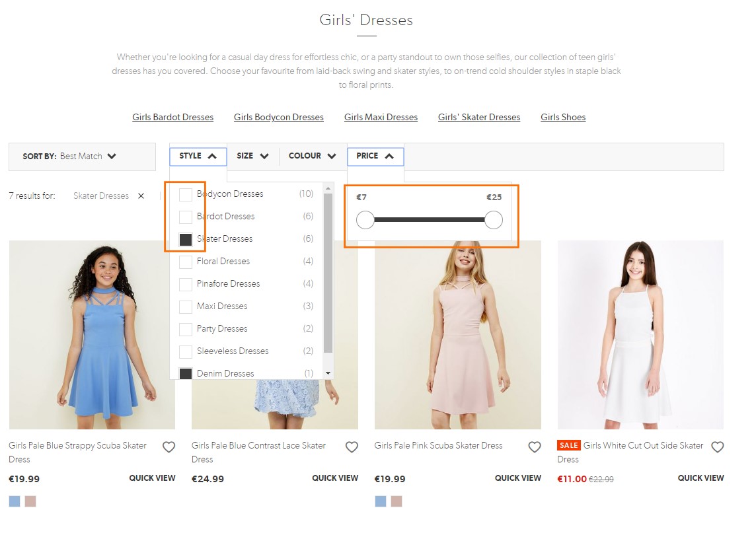Click the SALE badge on White dress
Screen dimensions: 756x541
[x=569, y=446]
